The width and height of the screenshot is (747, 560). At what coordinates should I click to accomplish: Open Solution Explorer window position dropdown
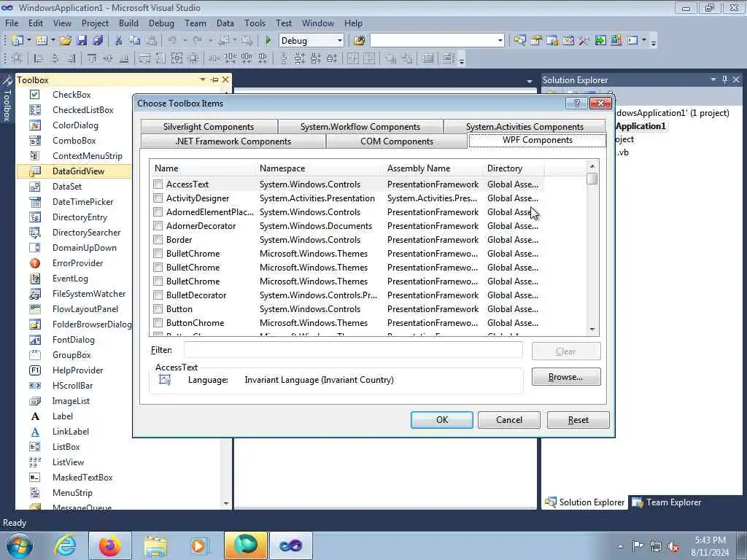tap(713, 79)
